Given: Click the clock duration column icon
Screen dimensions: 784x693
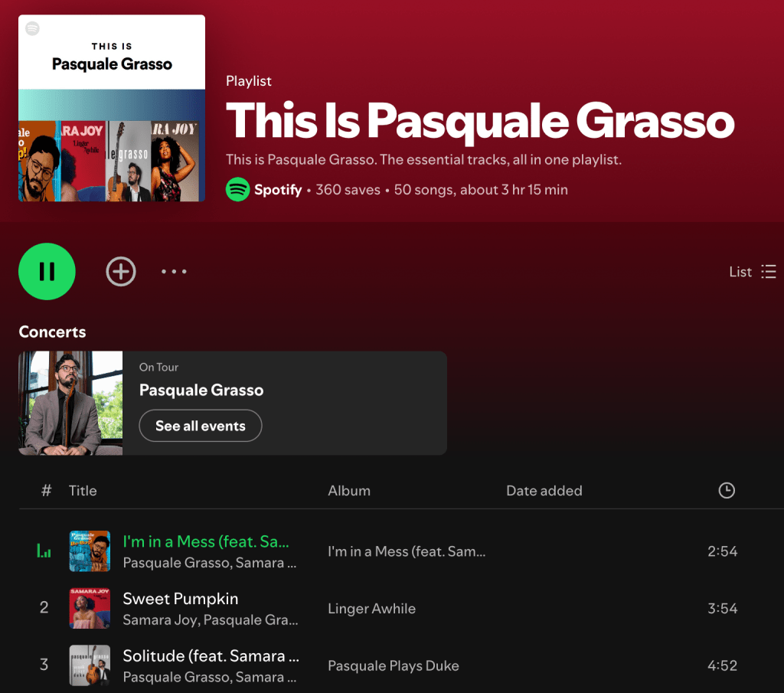Looking at the screenshot, I should coord(727,491).
